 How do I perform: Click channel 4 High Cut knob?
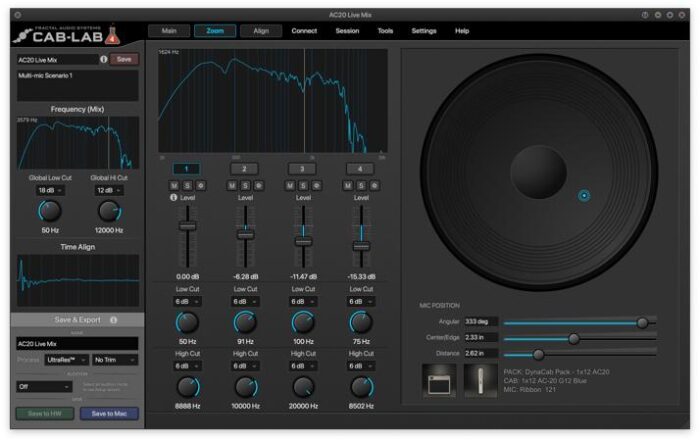coord(361,388)
